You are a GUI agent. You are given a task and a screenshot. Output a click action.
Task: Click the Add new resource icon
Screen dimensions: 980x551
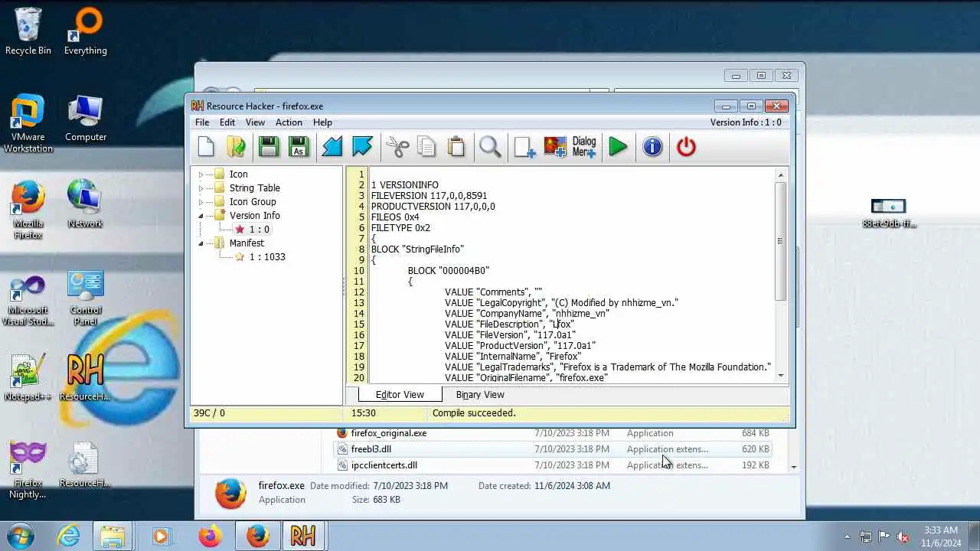click(x=524, y=146)
